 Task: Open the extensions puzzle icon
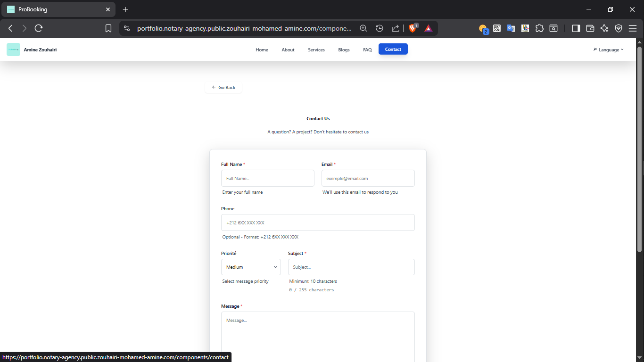[x=539, y=28]
